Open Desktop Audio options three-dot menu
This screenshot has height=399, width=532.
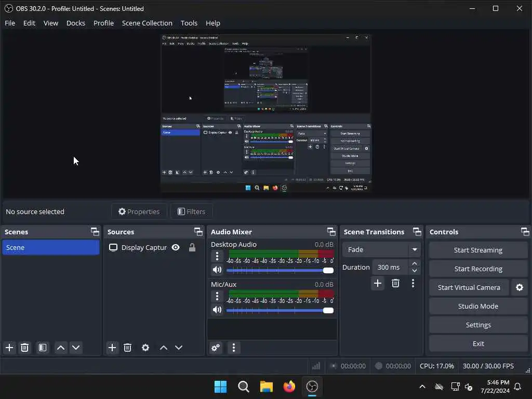(217, 256)
